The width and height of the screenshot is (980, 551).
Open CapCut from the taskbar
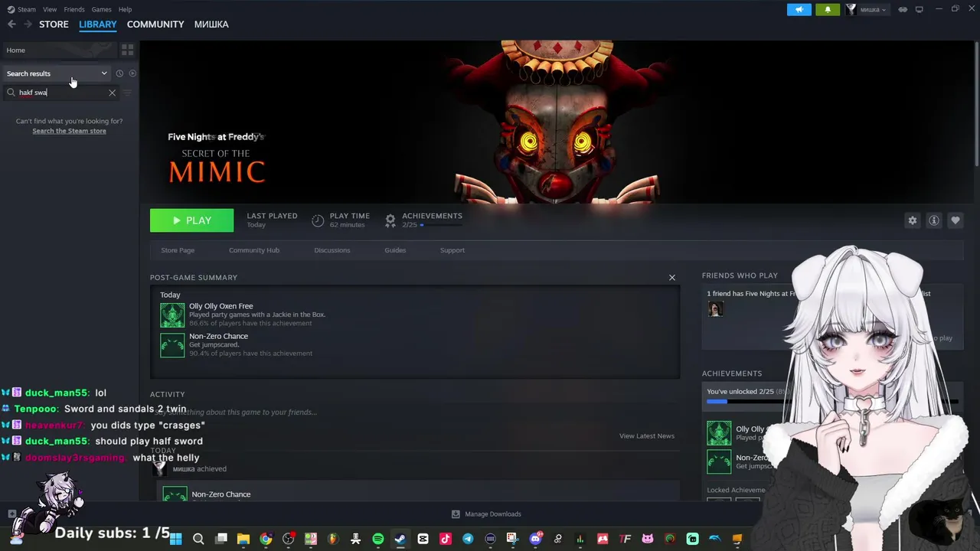423,539
